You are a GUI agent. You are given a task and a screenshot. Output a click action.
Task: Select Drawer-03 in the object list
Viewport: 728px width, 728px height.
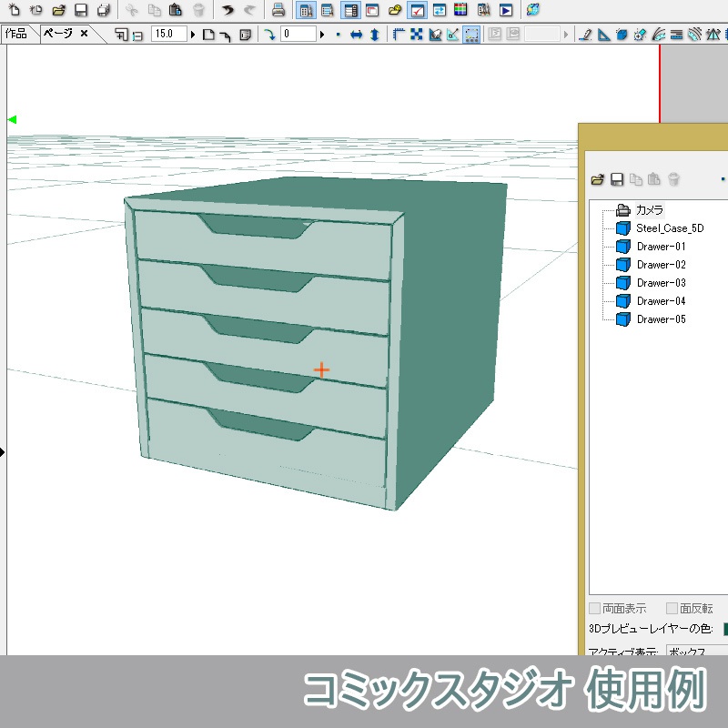pos(662,282)
